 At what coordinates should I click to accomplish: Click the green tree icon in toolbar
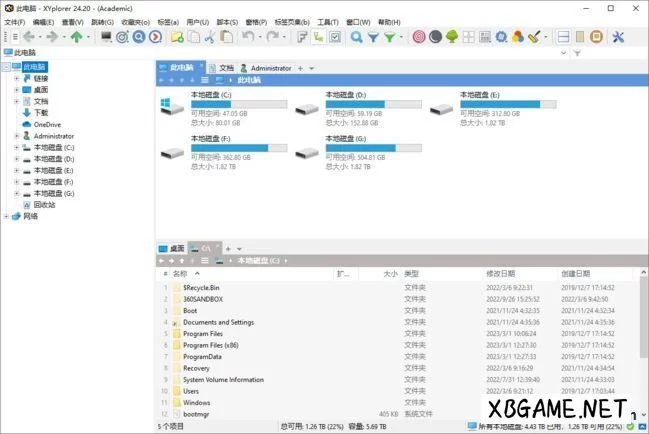[x=452, y=37]
